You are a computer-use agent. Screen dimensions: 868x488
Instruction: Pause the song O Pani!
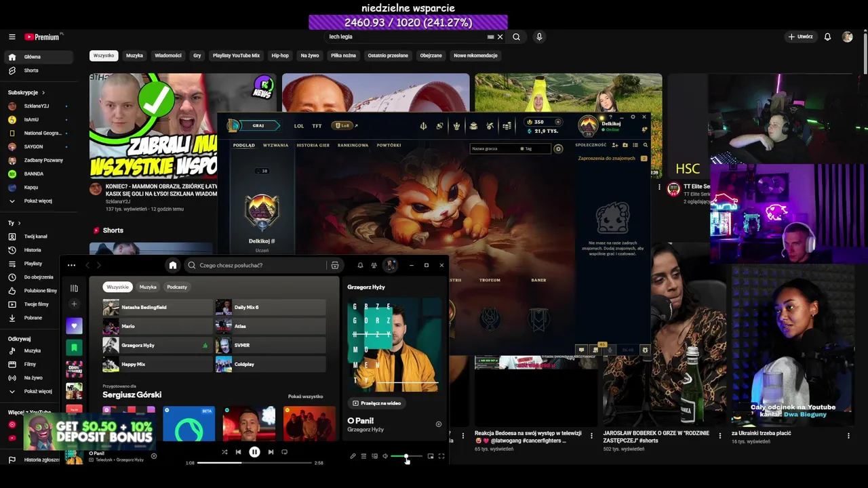[x=254, y=452]
